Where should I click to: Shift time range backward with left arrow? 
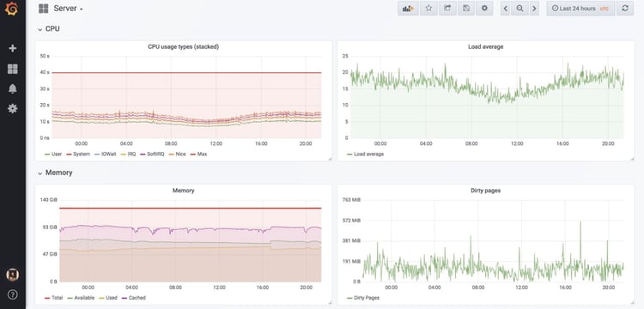click(x=506, y=9)
